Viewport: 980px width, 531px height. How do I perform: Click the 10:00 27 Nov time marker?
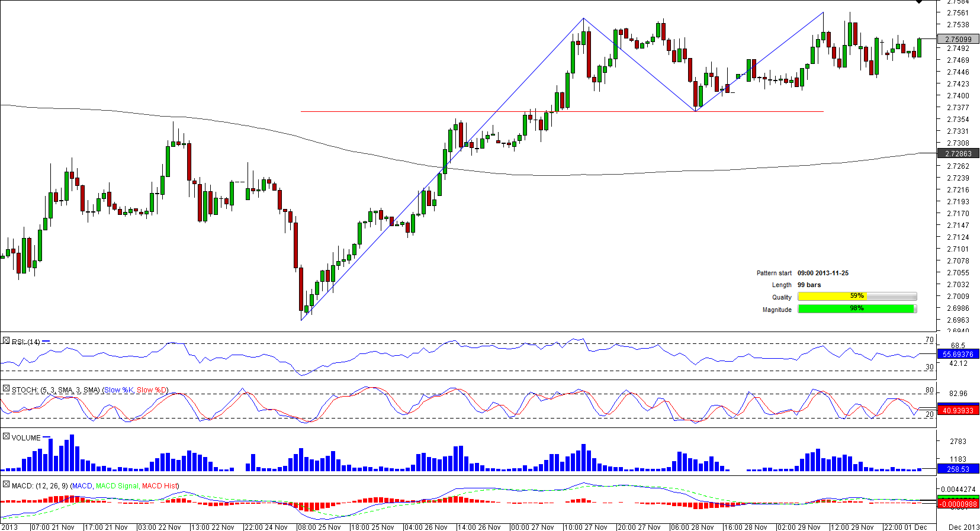click(586, 527)
